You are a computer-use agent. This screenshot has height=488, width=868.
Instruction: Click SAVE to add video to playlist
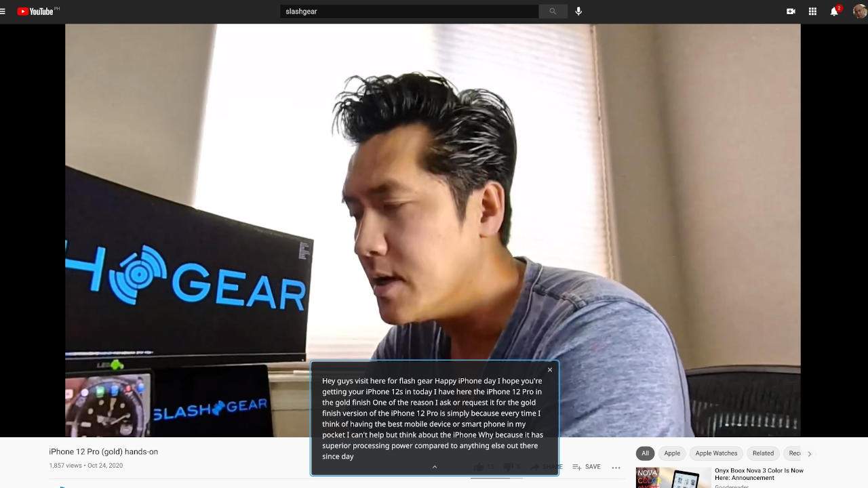[x=587, y=467]
